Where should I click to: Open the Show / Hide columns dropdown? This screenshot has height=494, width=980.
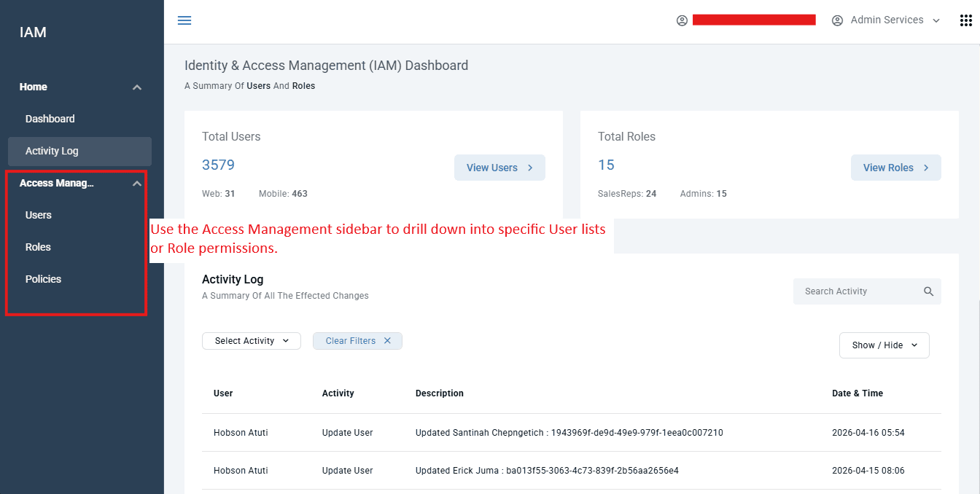(884, 345)
